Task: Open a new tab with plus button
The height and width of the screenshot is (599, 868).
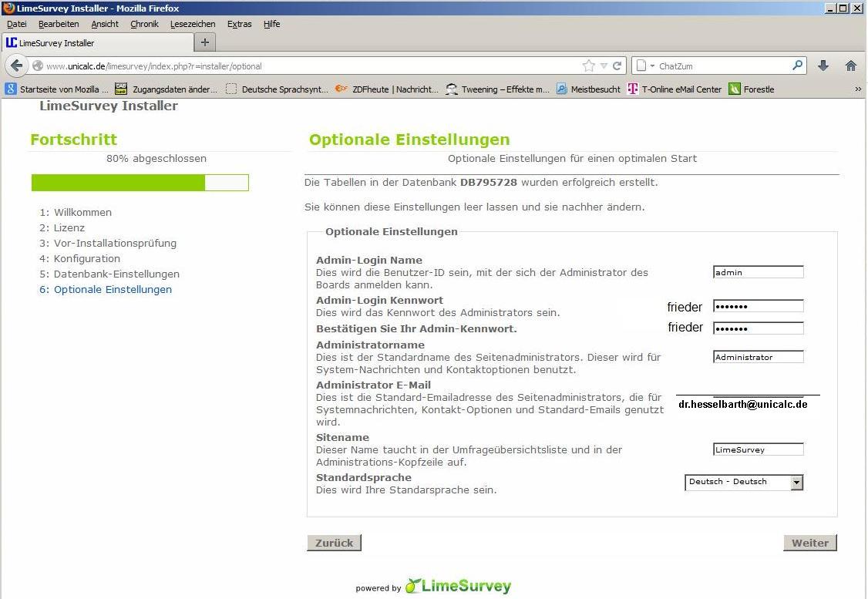Action: (x=204, y=42)
